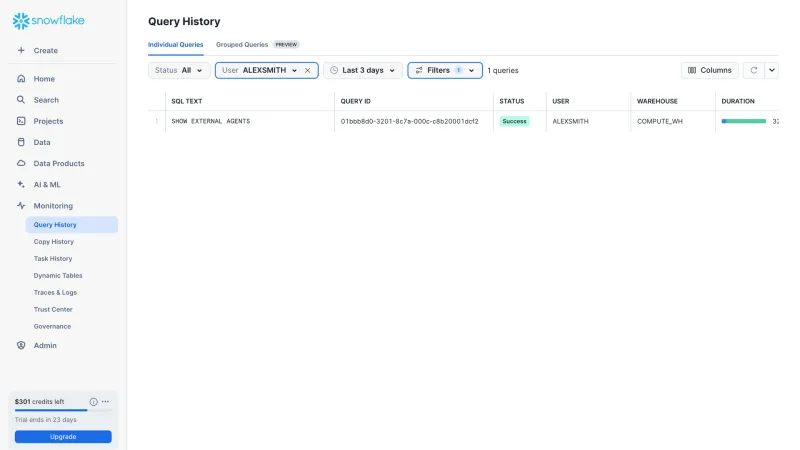The height and width of the screenshot is (450, 800).
Task: Click the Create label
Action: click(45, 51)
